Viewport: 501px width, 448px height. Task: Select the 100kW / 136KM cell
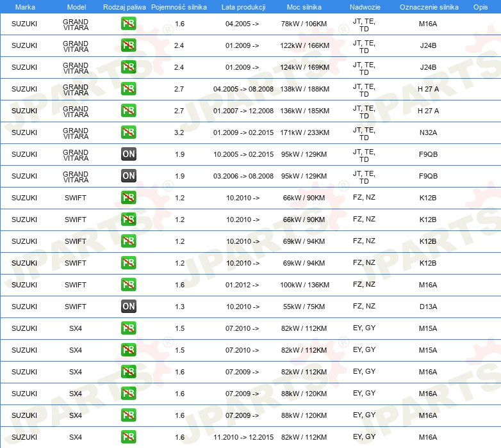[x=304, y=285]
